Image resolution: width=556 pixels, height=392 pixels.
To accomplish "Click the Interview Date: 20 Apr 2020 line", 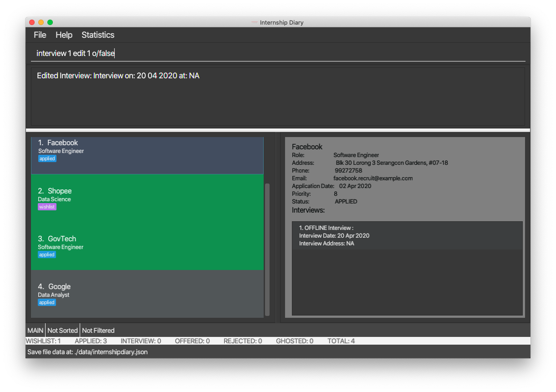I will (334, 236).
